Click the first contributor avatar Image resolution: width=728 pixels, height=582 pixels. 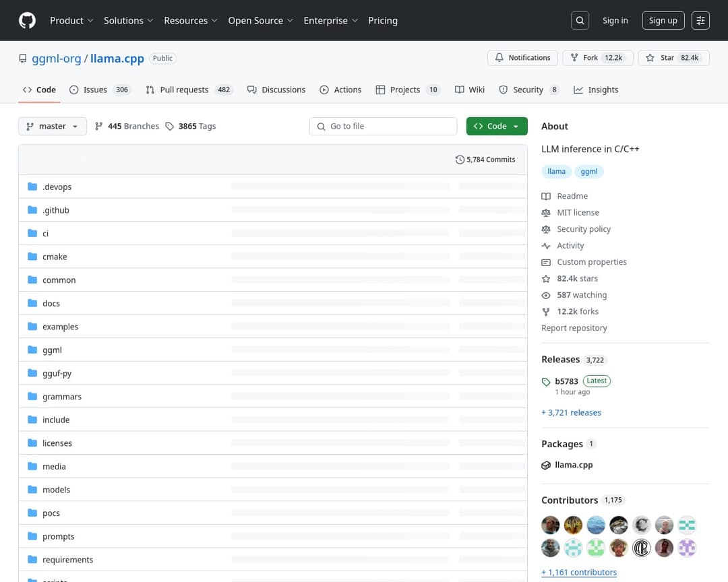550,525
